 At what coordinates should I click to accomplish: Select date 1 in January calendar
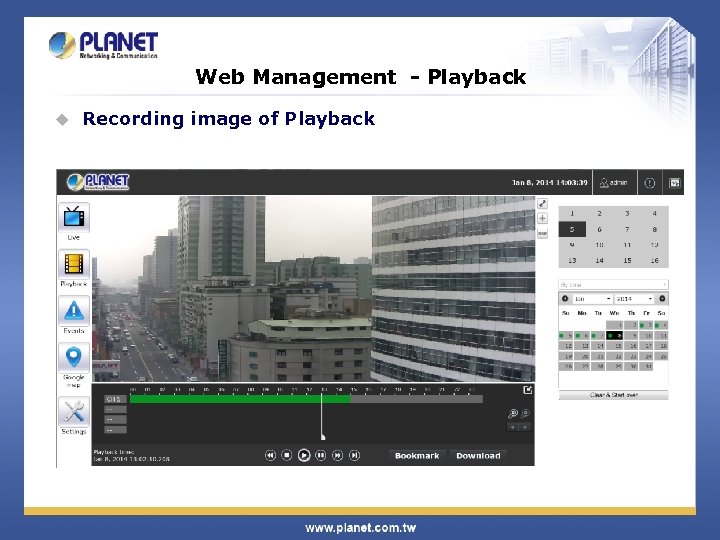614,325
